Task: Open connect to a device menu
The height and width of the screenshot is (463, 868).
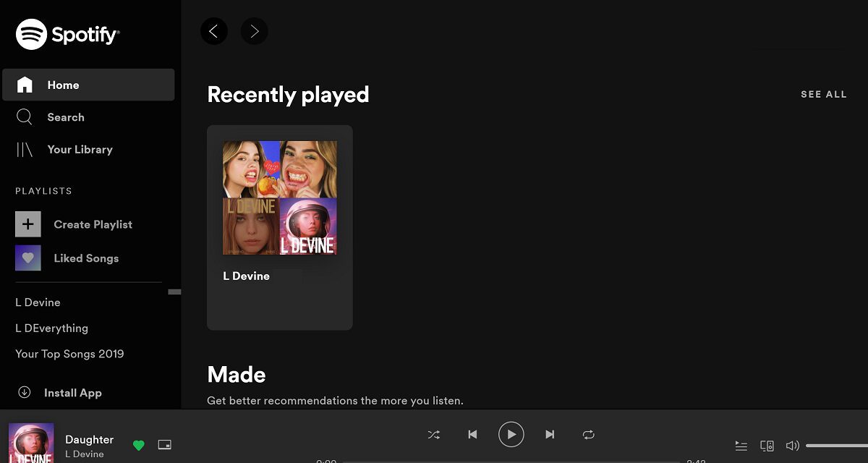Action: click(767, 446)
